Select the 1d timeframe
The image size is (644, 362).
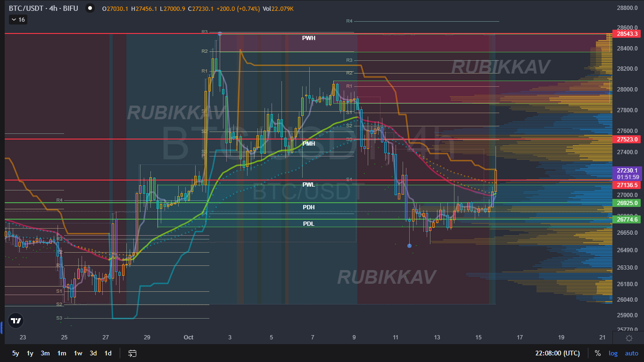click(x=107, y=353)
